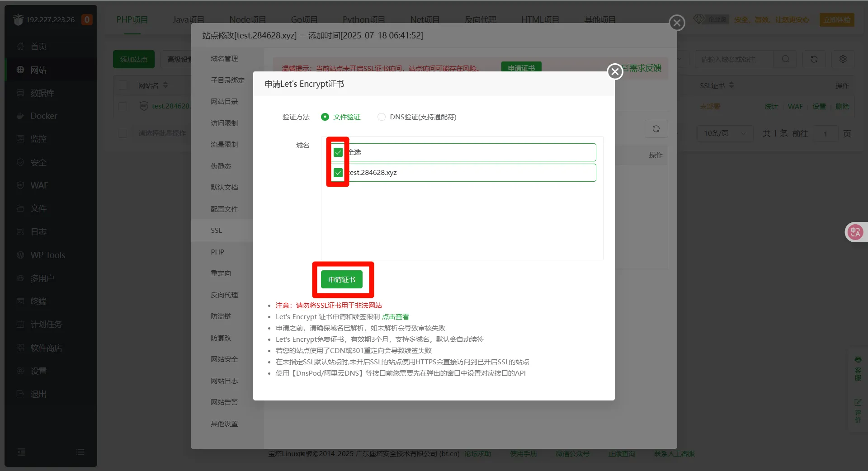The width and height of the screenshot is (868, 471).
Task: Click the refresh icon beside the pagination
Action: click(x=656, y=129)
